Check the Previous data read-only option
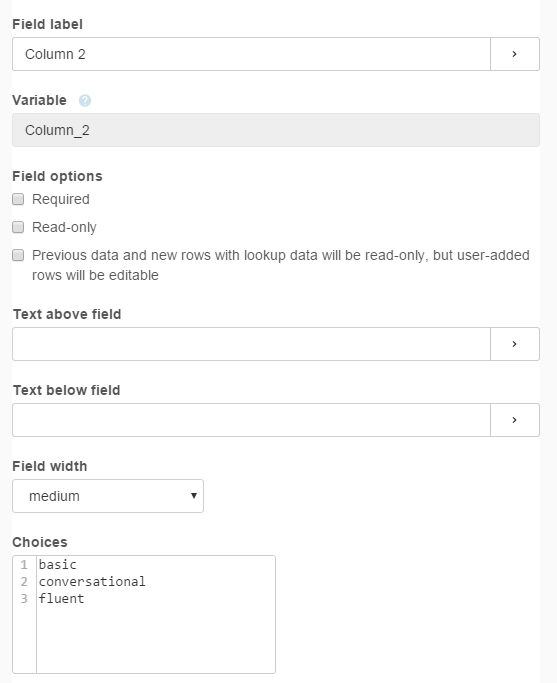 [18, 255]
